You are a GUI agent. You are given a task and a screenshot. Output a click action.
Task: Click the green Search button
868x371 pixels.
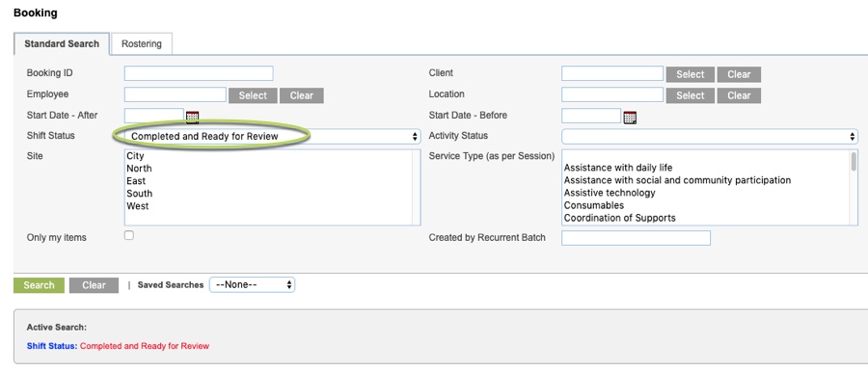(39, 285)
